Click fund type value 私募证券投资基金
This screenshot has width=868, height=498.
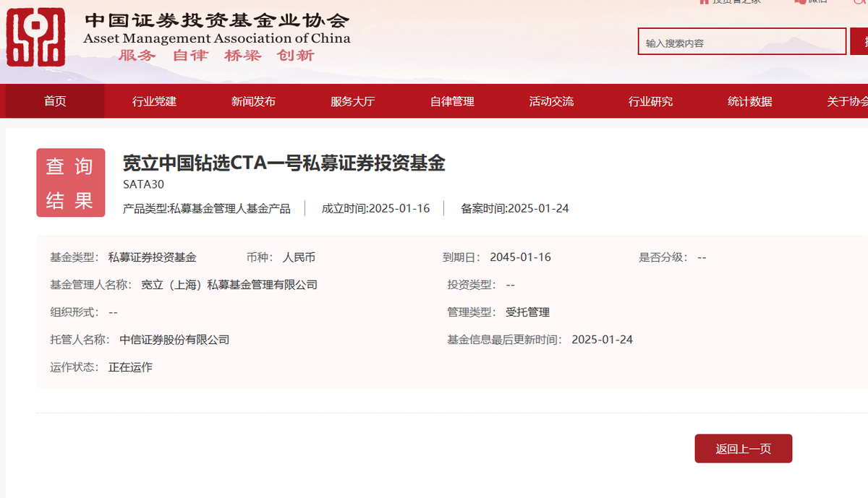pos(152,257)
